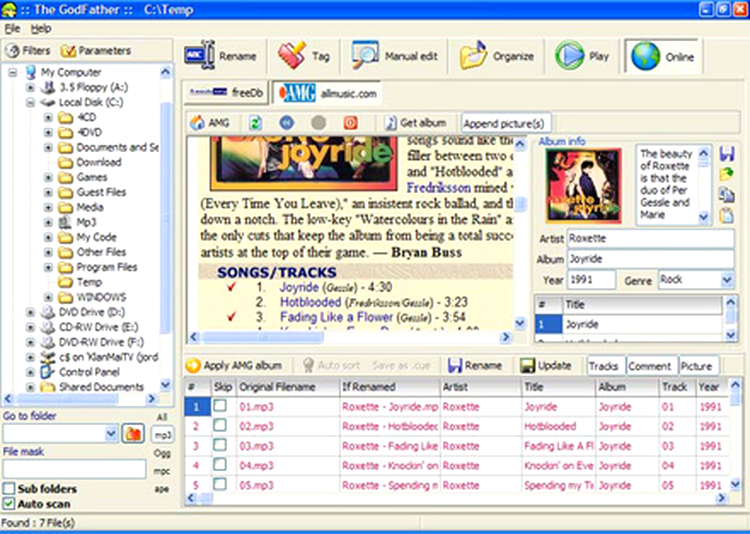Toggle Skip checkbox for 02.mp3
750x534 pixels.
coord(220,426)
